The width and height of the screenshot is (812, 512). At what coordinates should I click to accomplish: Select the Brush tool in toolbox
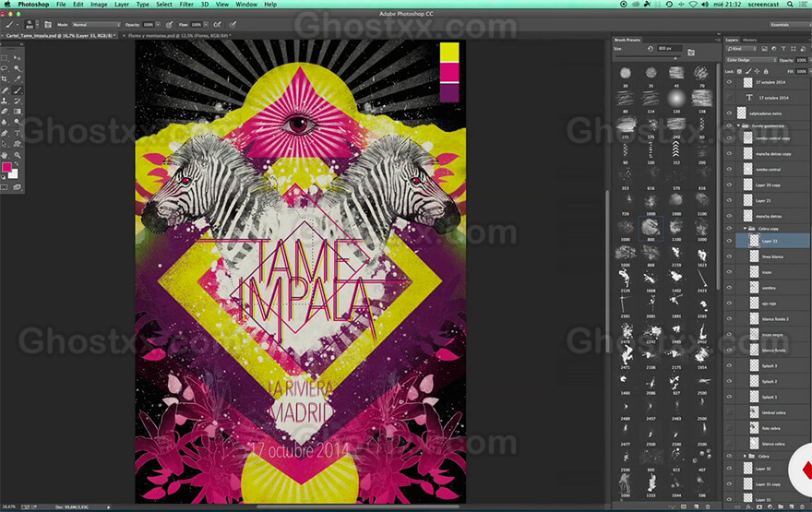[x=18, y=90]
